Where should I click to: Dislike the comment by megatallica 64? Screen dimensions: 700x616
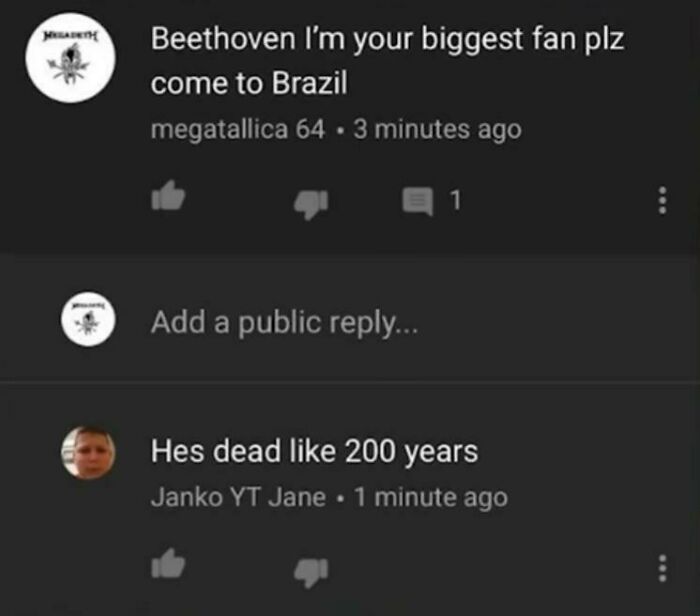[x=311, y=204]
